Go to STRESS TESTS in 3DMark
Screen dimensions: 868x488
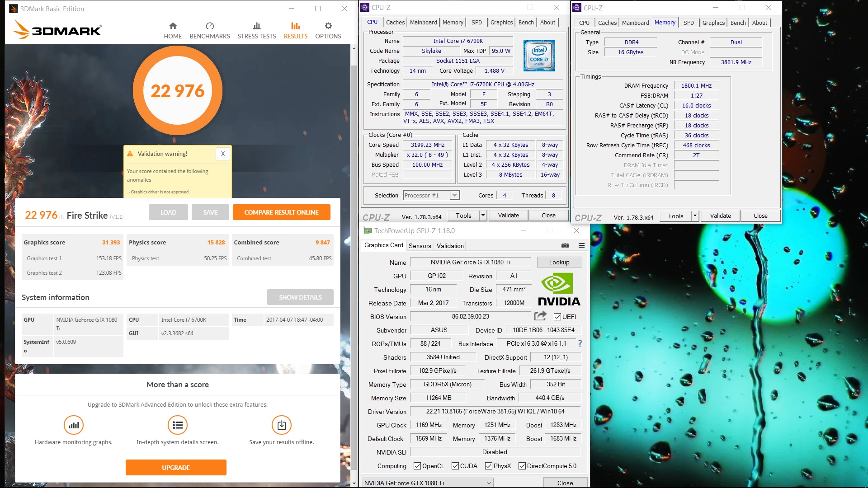point(257,31)
